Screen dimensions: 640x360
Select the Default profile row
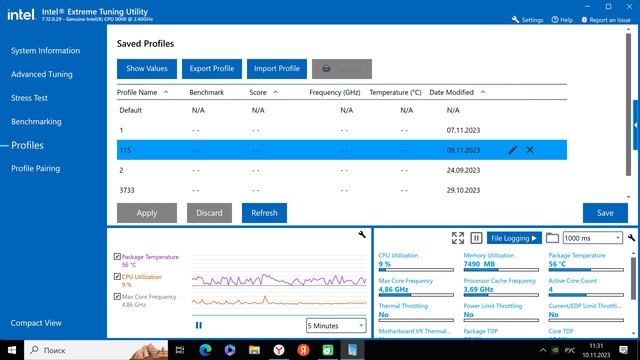342,110
